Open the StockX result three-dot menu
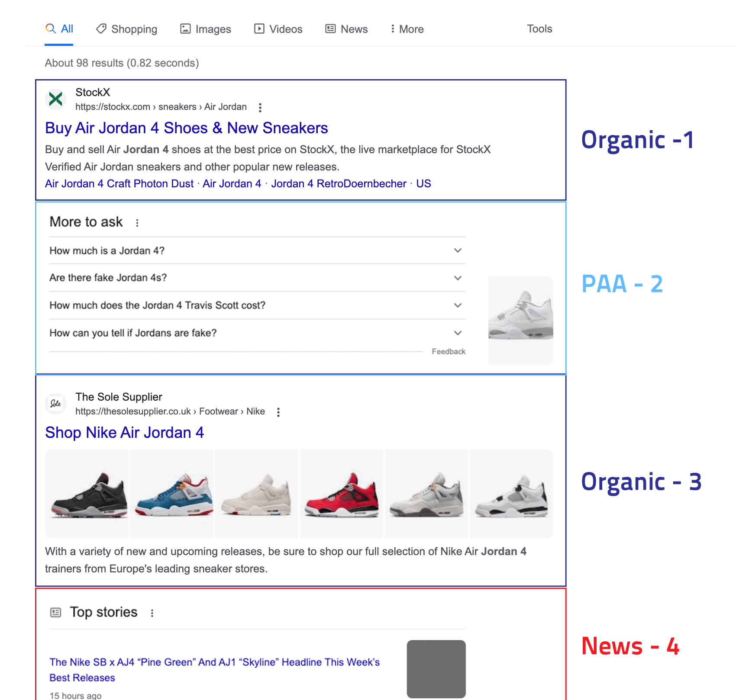Viewport: 736px width, 700px height. tap(260, 107)
